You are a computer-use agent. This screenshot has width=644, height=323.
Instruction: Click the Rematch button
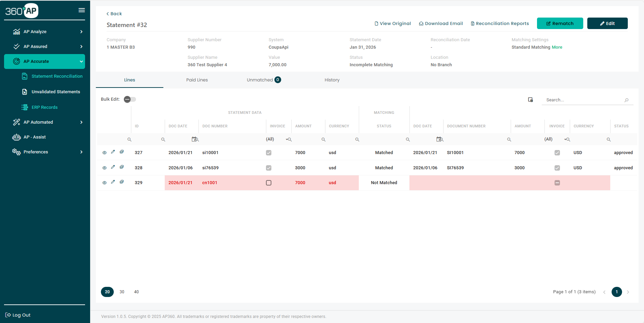click(x=560, y=23)
